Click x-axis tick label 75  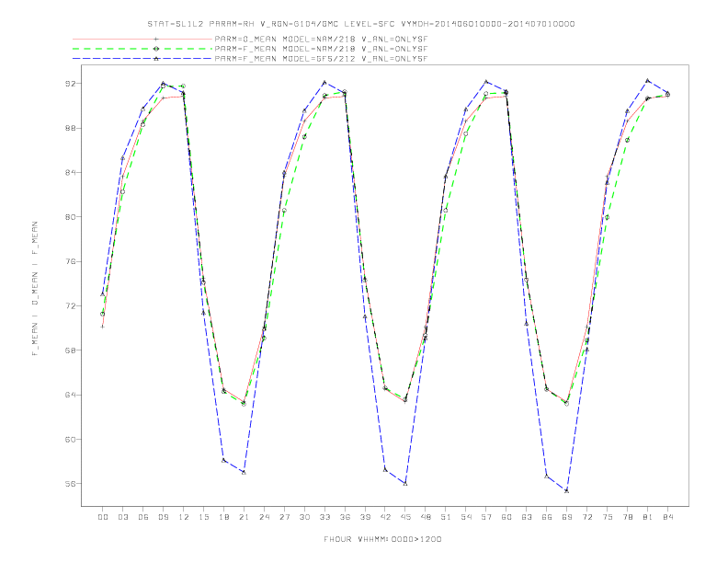coord(608,517)
